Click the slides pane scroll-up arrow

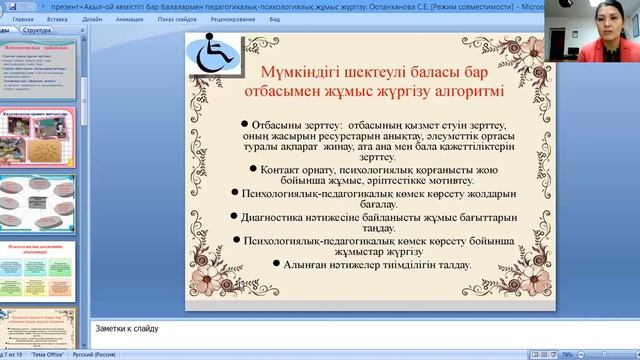[84, 40]
